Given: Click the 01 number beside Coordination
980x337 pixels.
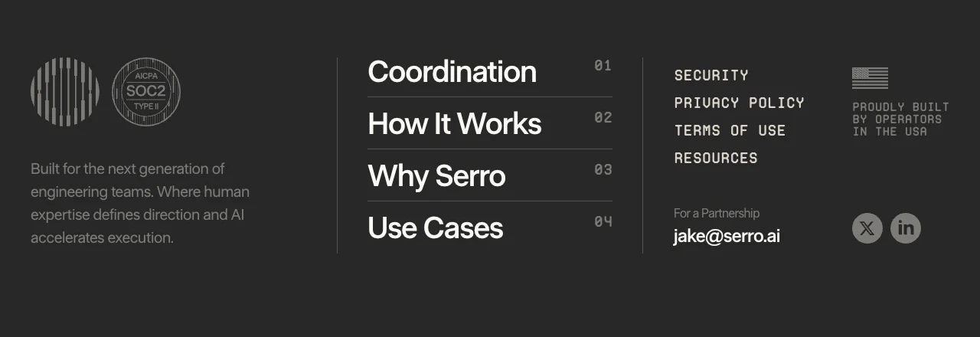Looking at the screenshot, I should [x=603, y=66].
